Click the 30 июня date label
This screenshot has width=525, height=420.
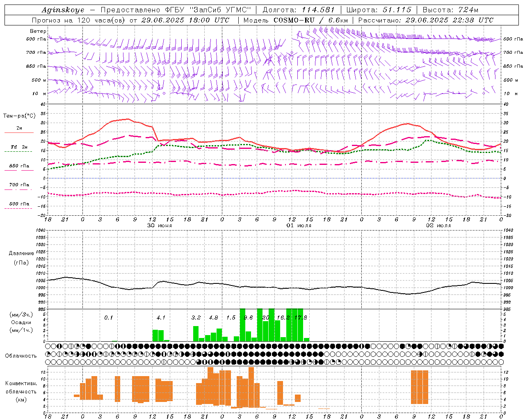[x=160, y=226]
